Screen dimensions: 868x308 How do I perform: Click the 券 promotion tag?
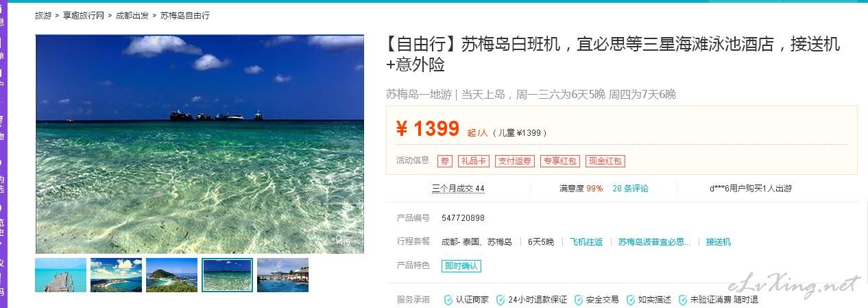coord(445,161)
